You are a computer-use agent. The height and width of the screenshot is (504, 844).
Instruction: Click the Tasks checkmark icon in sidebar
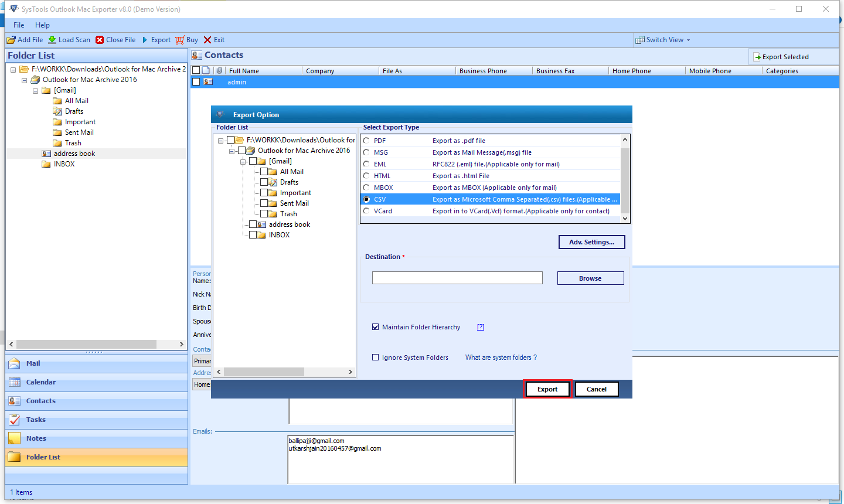click(15, 420)
